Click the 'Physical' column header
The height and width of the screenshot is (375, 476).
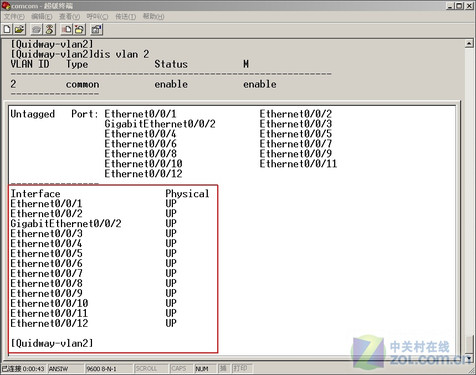pyautogui.click(x=187, y=194)
